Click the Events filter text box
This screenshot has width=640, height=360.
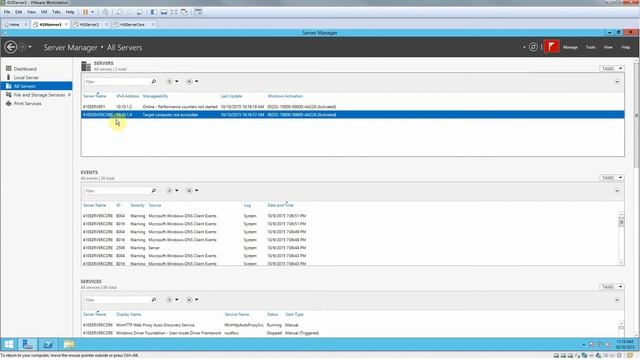pyautogui.click(x=117, y=191)
